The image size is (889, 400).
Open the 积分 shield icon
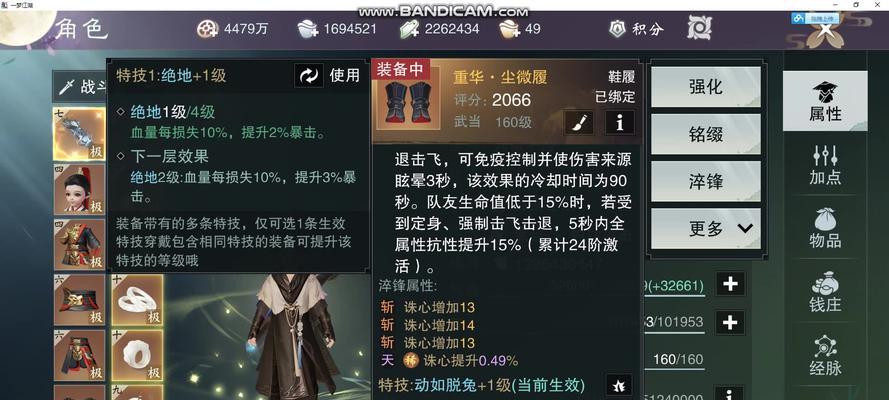[617, 28]
